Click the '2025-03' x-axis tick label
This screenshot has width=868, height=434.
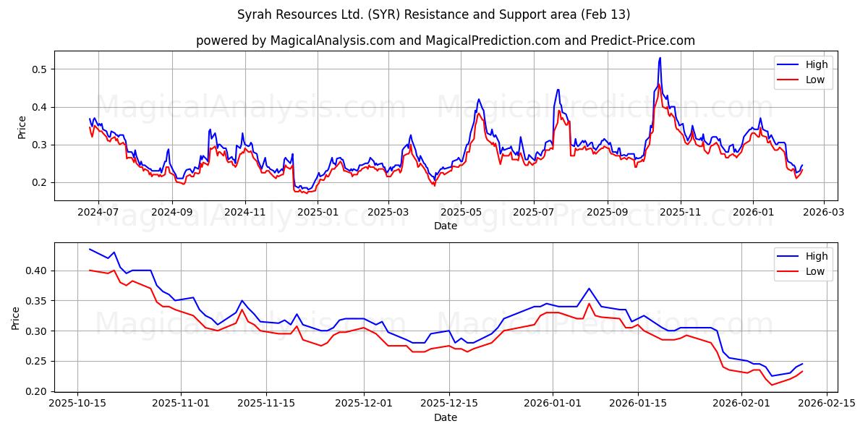pyautogui.click(x=388, y=213)
